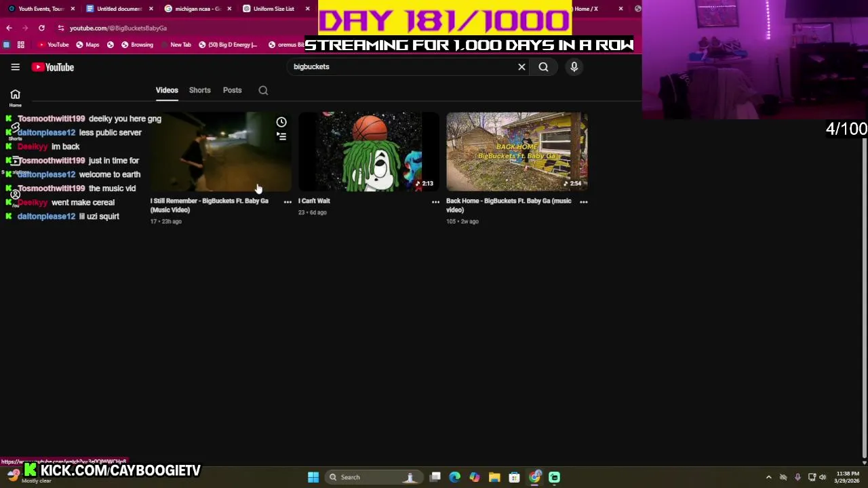
Task: Open the I Can't Wait video title
Action: pos(314,201)
